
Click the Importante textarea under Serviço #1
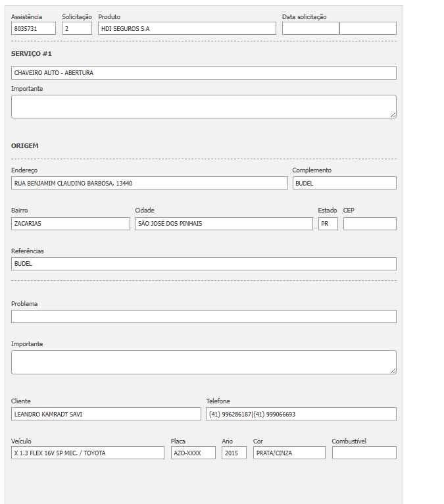[x=204, y=107]
